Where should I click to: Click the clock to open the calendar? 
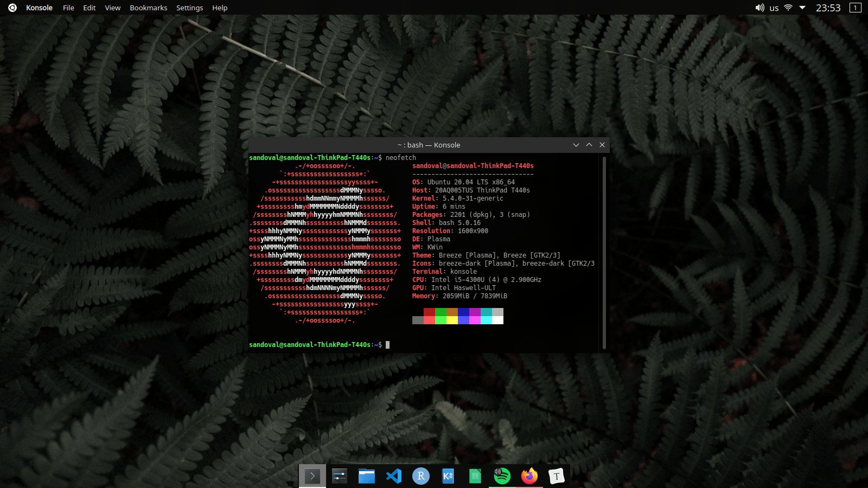[x=828, y=8]
